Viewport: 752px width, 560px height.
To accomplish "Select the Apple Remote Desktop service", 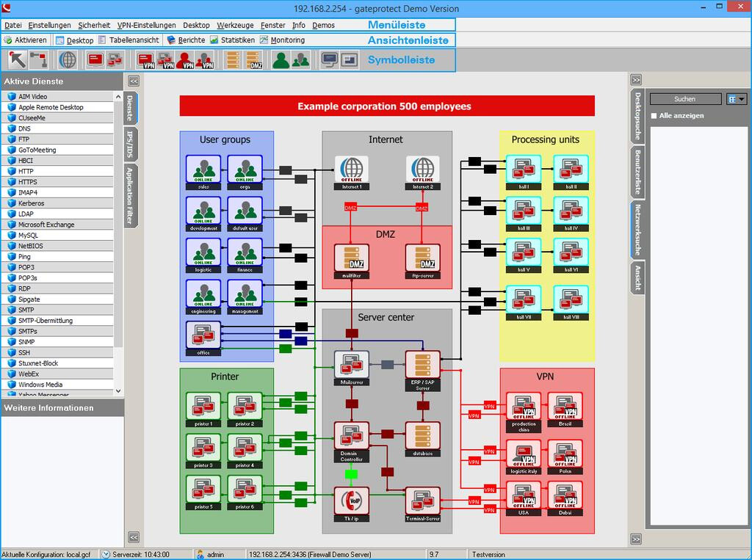I will pos(57,107).
